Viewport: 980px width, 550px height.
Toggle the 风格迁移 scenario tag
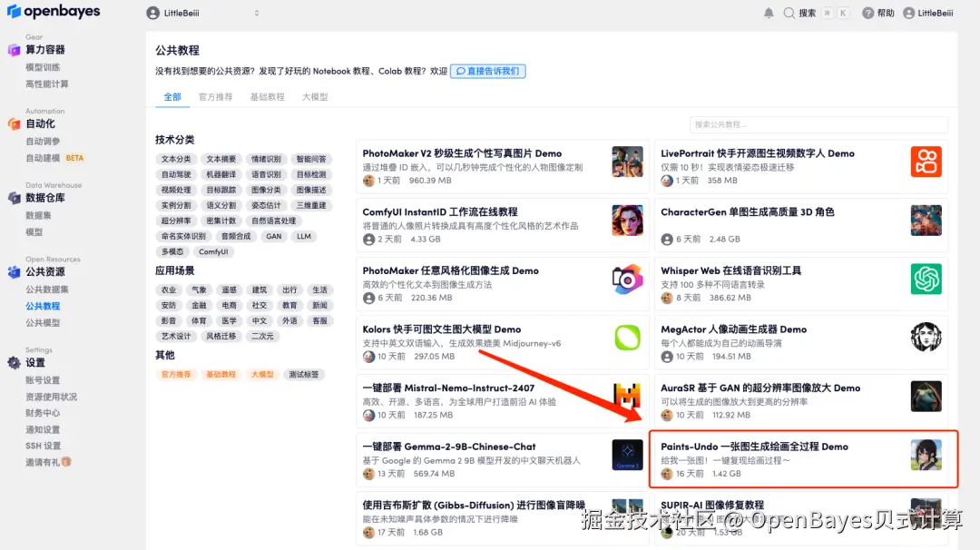(x=221, y=336)
